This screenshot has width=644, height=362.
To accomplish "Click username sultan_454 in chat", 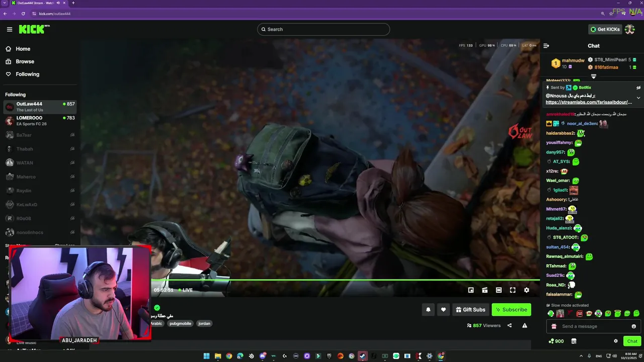I will coord(558,247).
